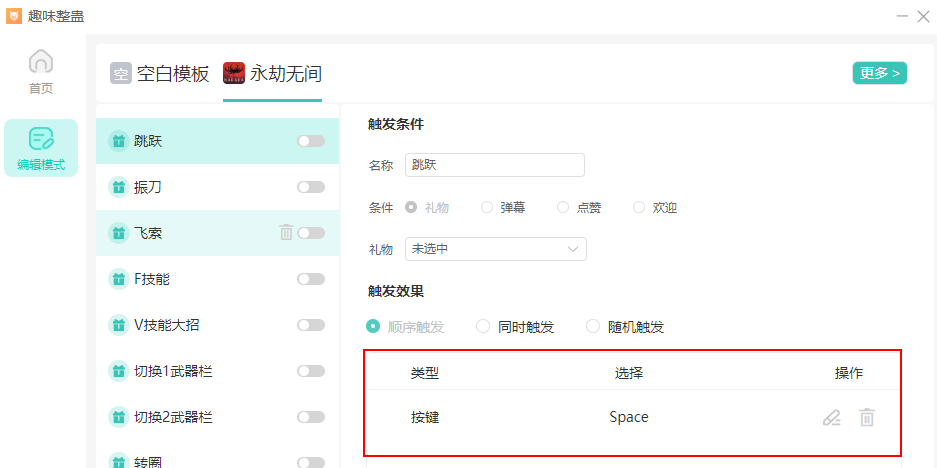Choose the 随机触发 radio option
937x468 pixels.
click(x=593, y=326)
